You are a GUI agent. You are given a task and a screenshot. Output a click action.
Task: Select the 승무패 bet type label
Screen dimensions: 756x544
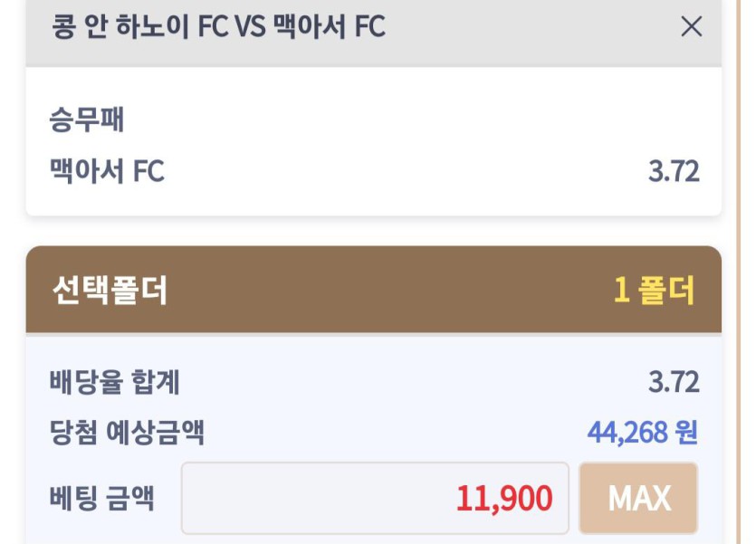coord(86,119)
